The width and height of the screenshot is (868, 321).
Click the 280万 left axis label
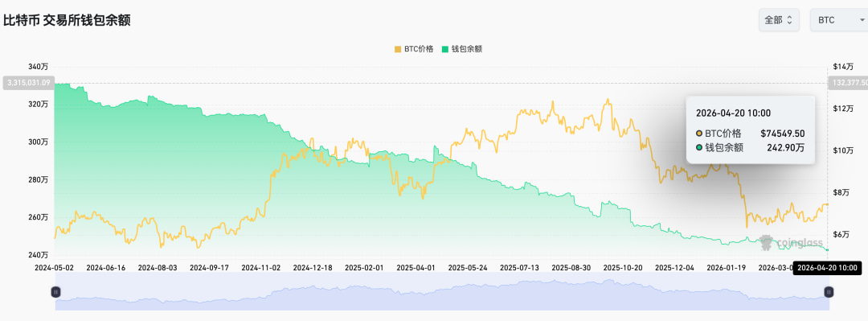[39, 179]
